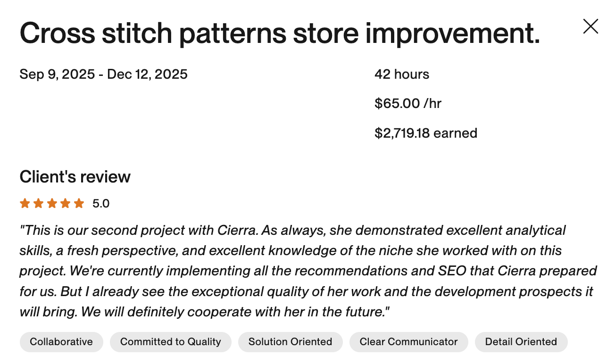Click the fifth rating star
615x364 pixels.
pos(79,204)
